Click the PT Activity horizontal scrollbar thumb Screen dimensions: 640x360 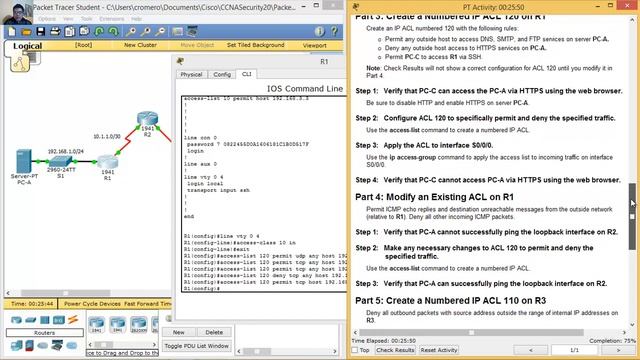(x=471, y=333)
